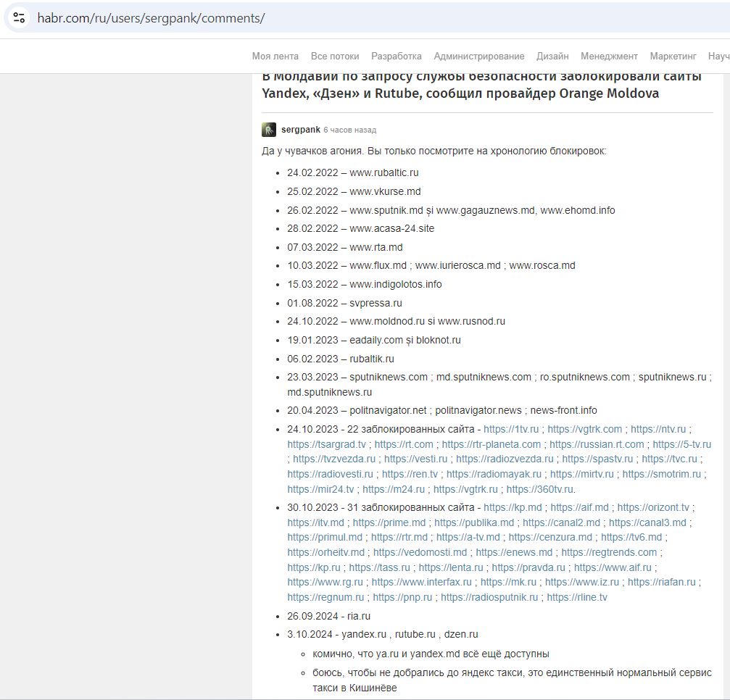Click the https://radiovesti.ru link
This screenshot has width=730, height=700.
(330, 474)
